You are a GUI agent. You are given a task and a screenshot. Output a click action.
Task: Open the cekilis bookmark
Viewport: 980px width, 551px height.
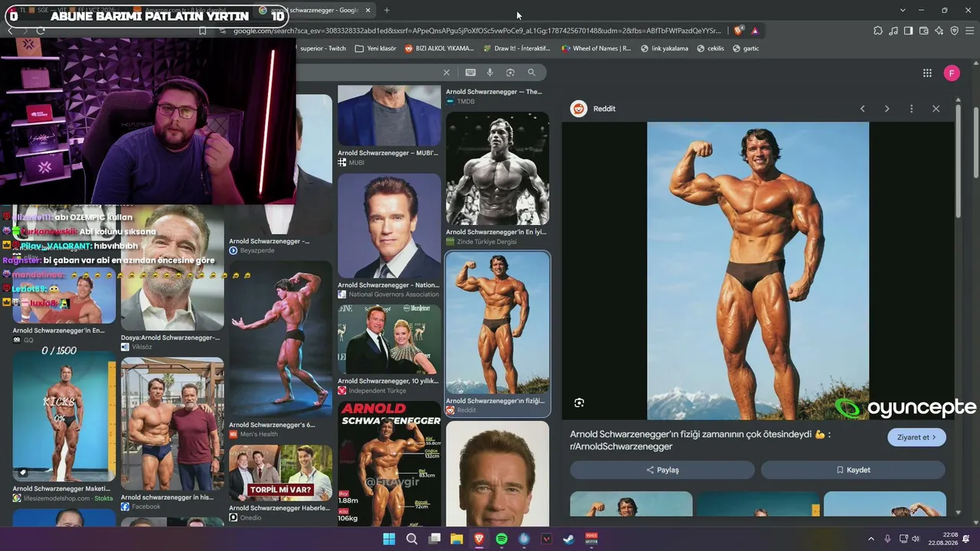coord(710,48)
